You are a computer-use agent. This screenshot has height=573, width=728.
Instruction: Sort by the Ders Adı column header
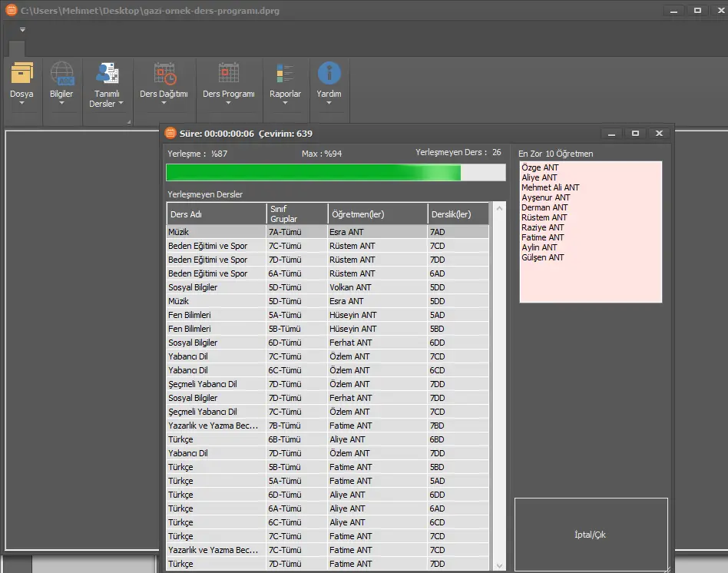pyautogui.click(x=216, y=214)
